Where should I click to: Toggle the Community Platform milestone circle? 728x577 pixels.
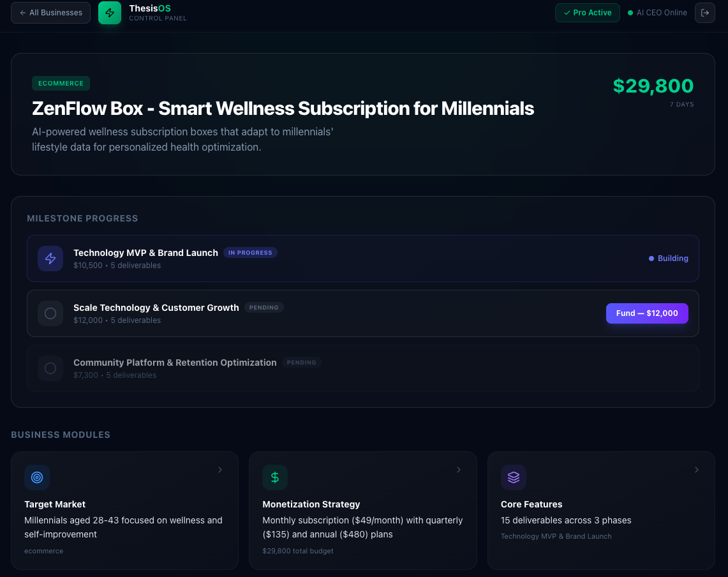(x=50, y=368)
